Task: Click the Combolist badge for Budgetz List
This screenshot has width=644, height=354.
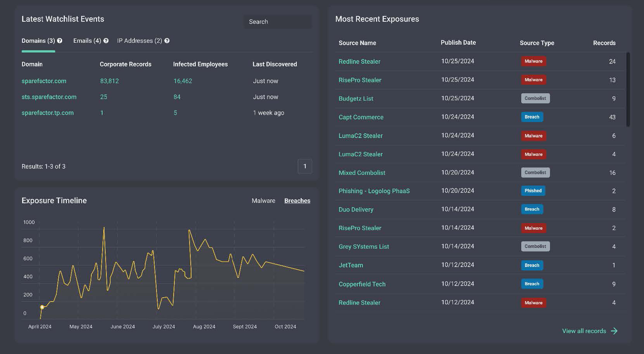Action: (x=535, y=98)
